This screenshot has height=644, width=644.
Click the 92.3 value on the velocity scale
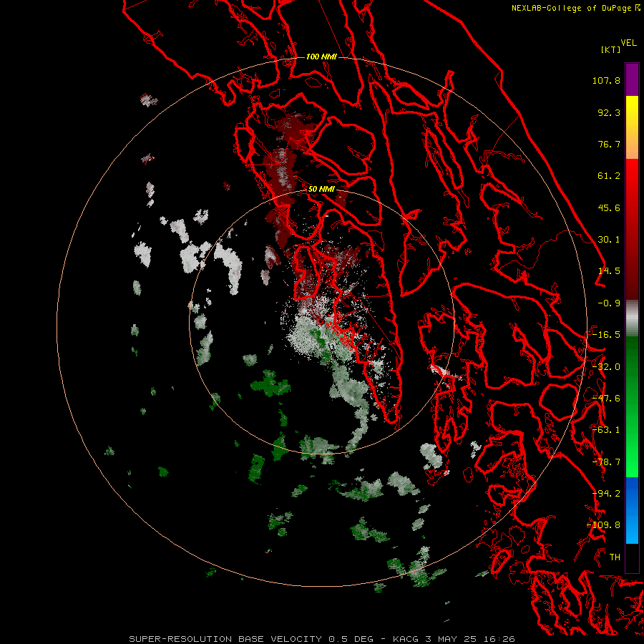[x=609, y=112]
